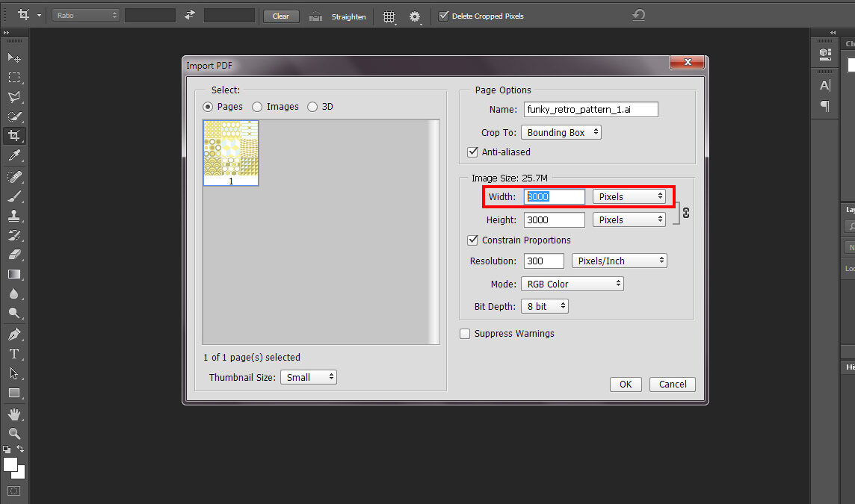Click the foreground color swatch
The image size is (855, 504).
10,464
